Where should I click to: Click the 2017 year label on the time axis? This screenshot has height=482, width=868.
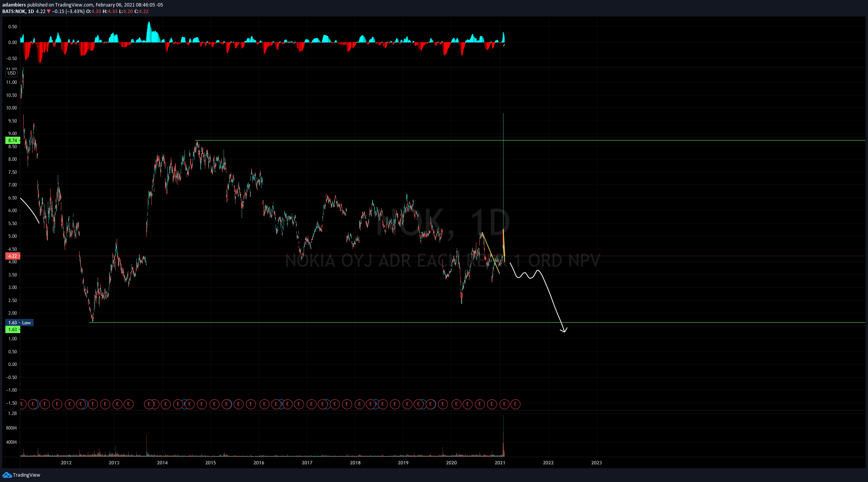307,462
